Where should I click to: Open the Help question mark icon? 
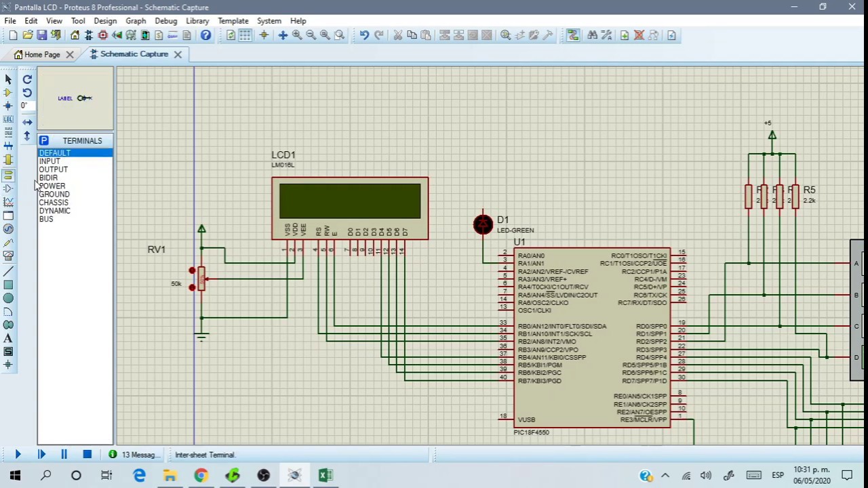click(205, 35)
